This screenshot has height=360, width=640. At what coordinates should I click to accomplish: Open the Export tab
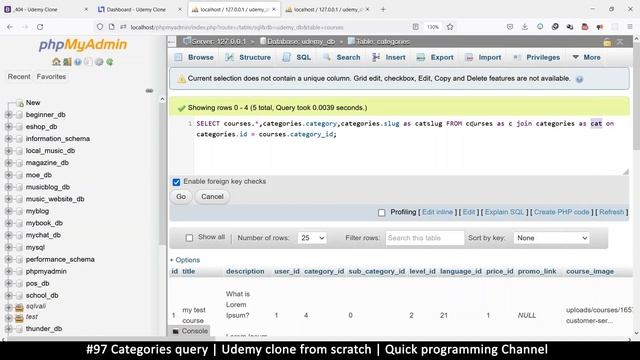coord(435,58)
